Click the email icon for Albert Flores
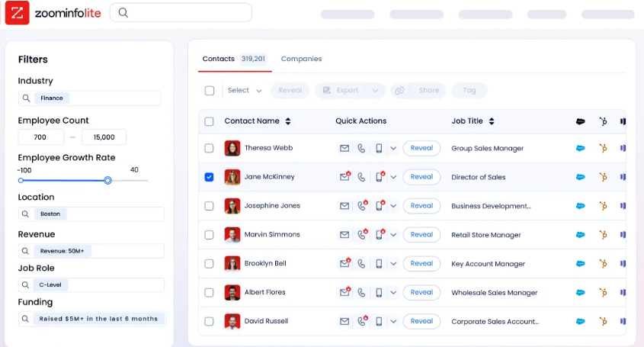Image resolution: width=644 pixels, height=347 pixels. 344,291
